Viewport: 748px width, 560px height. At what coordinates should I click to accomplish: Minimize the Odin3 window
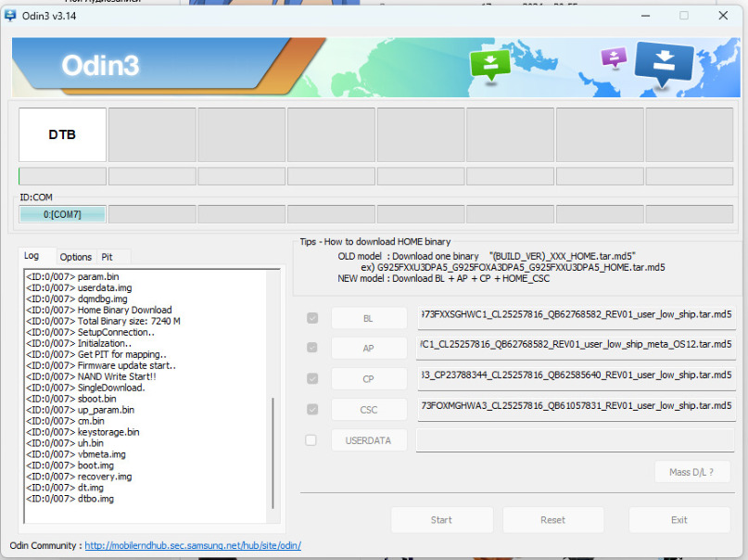645,16
